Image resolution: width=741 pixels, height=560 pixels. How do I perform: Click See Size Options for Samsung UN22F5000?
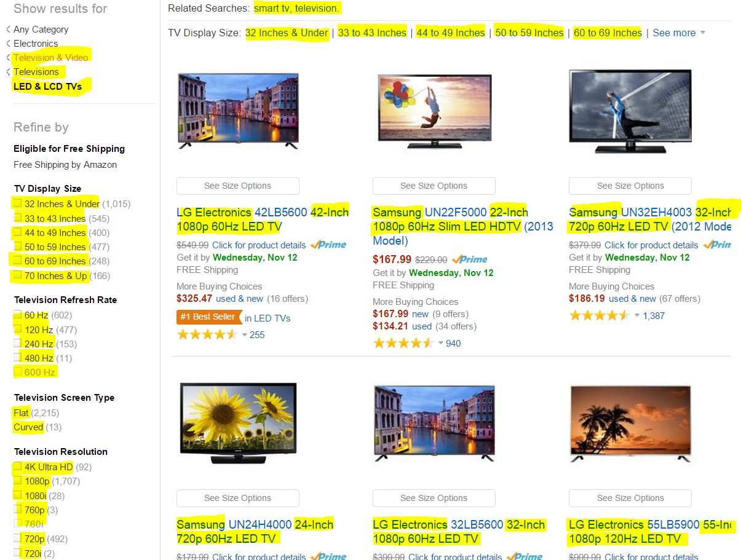pyautogui.click(x=434, y=186)
